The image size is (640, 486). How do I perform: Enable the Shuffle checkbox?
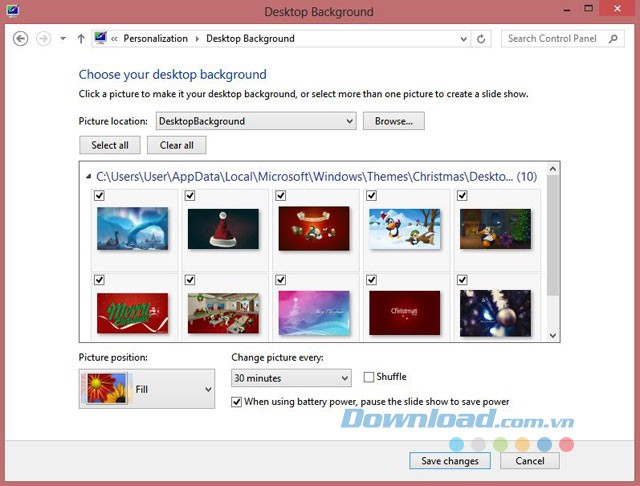point(369,377)
